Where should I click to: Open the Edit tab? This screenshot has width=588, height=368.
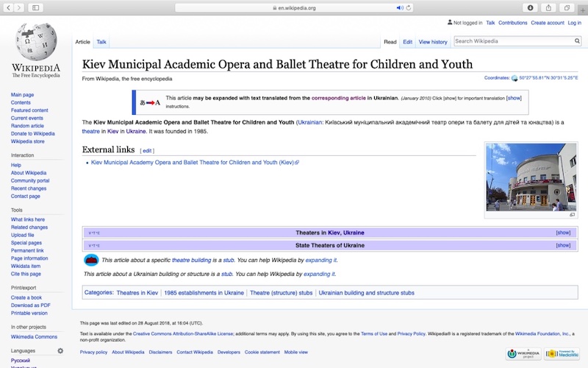pyautogui.click(x=408, y=42)
